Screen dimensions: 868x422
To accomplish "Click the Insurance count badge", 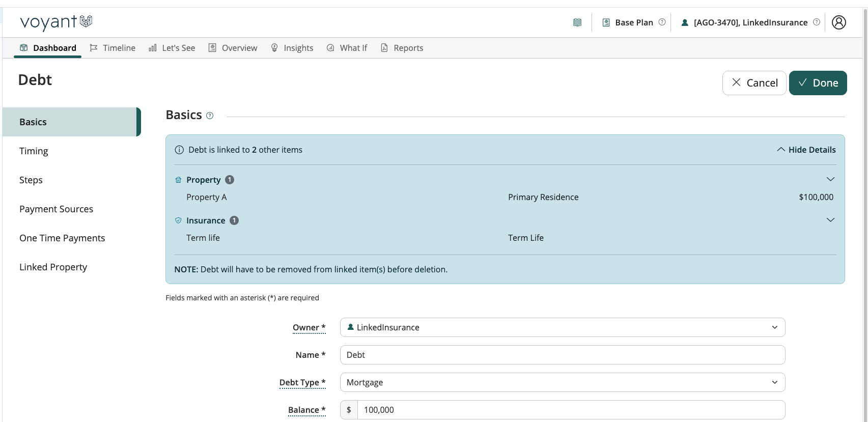I will [x=234, y=220].
